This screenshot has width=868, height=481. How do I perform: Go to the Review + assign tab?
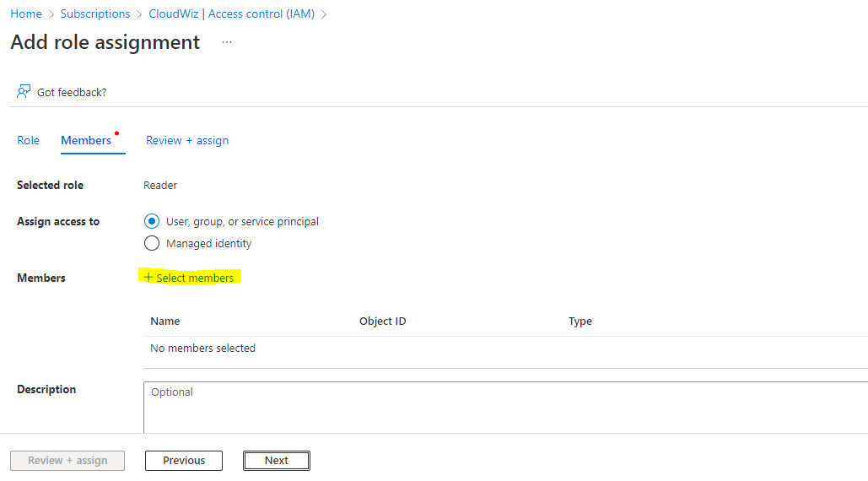pos(187,140)
